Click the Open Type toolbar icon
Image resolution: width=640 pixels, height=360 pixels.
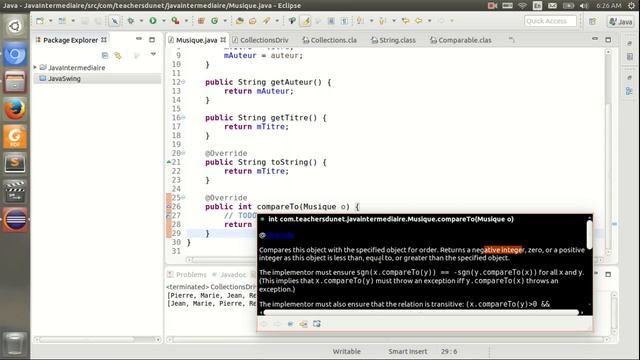240,21
